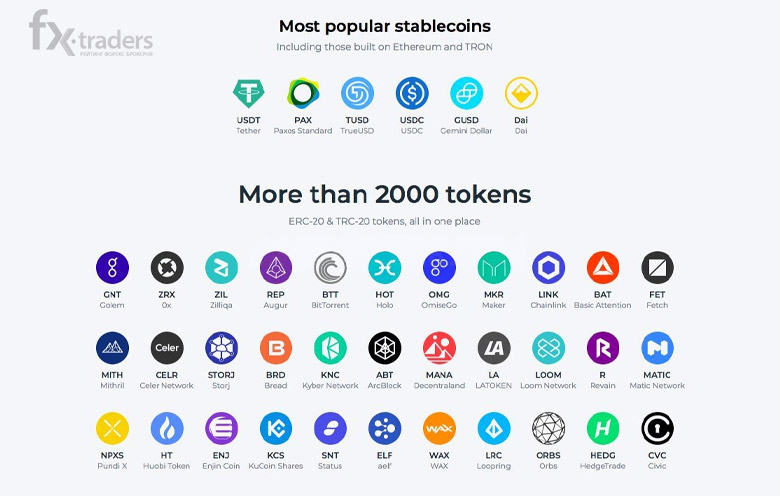Select the Huobi Token HT flame icon
The width and height of the screenshot is (780, 496).
167,428
